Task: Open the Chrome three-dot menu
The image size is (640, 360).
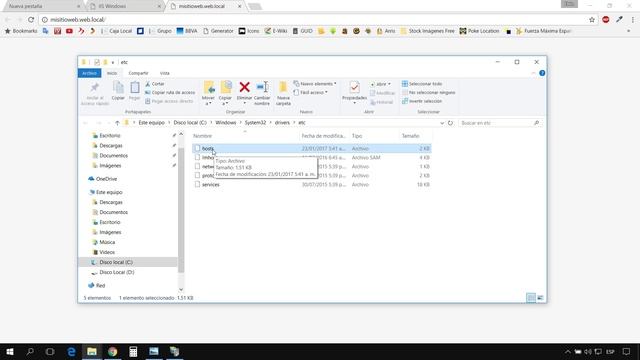Action: pyautogui.click(x=633, y=20)
